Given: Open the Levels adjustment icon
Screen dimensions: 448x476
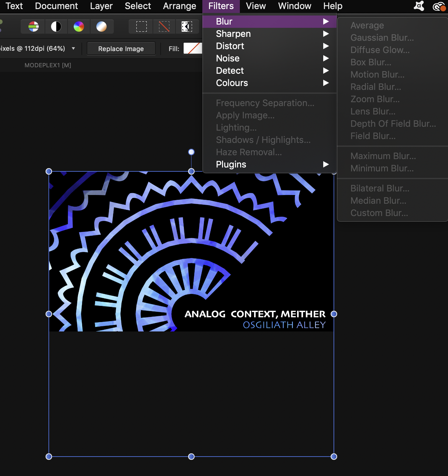Looking at the screenshot, I should click(x=32, y=27).
